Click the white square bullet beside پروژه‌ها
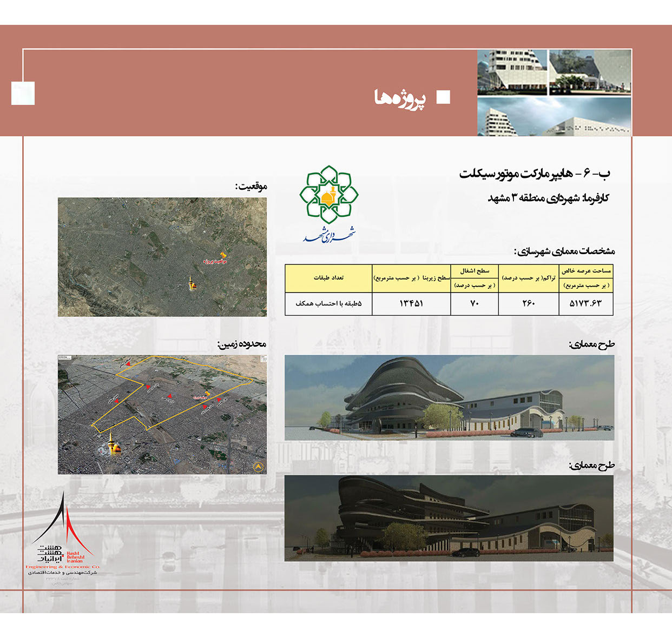Viewport: 672px width, 638px height. [x=443, y=97]
